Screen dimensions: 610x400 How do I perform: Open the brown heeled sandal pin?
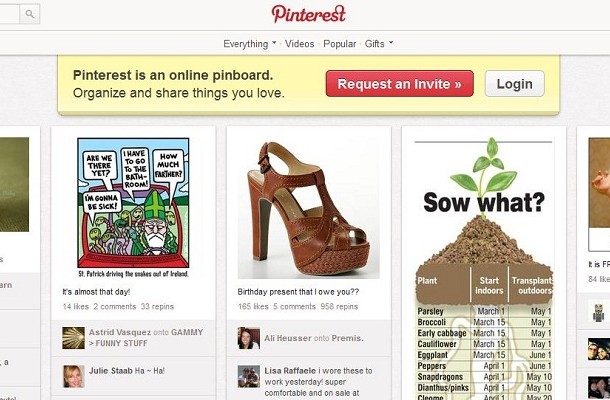[309, 209]
